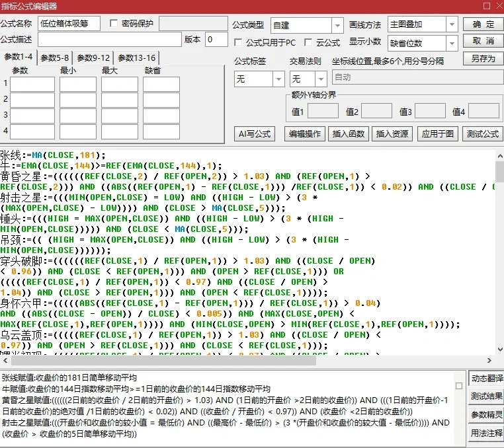The height and width of the screenshot is (448, 504).
Task: Expand the 公式类型 dropdown
Action: (337, 25)
